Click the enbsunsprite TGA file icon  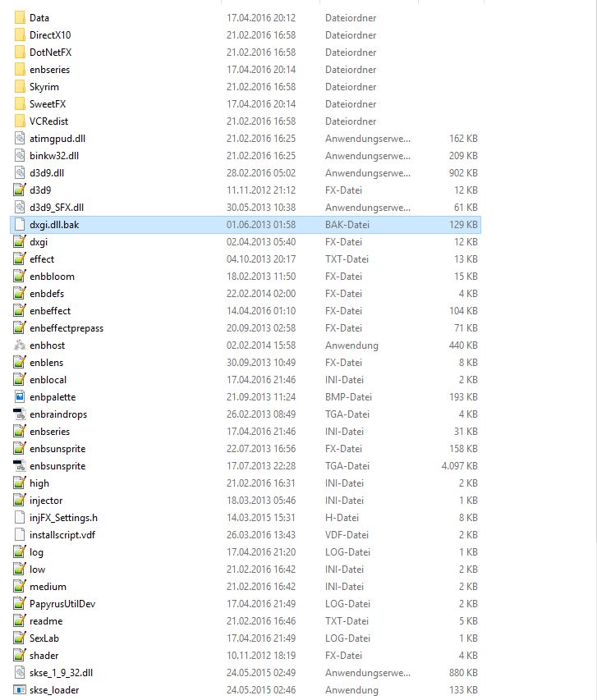coord(20,466)
